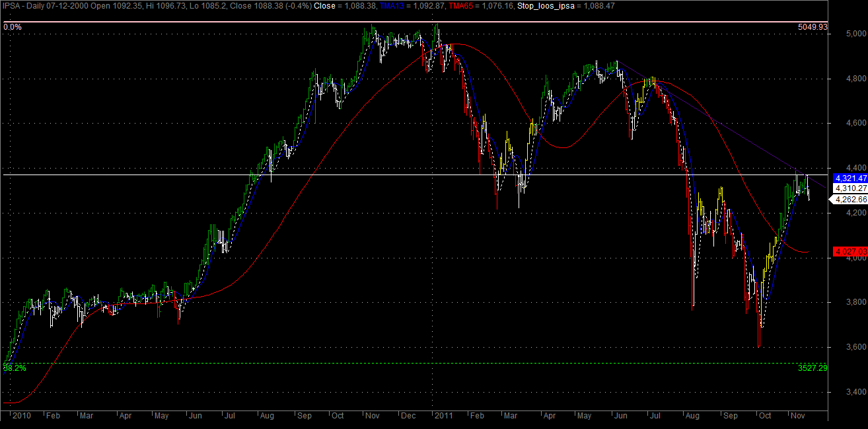Click the blue 4,321.47 value tag
868x429 pixels.
pyautogui.click(x=850, y=178)
